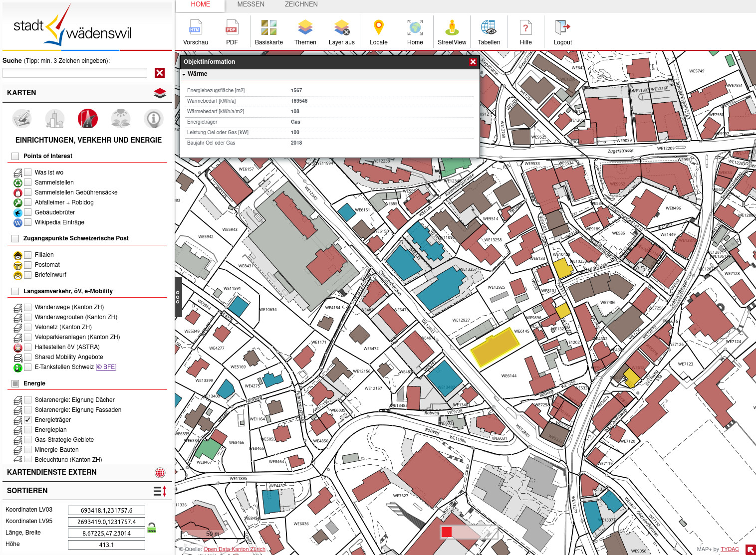
Task: Collapse Zugangspunkte Schweizerische Post group
Action: 76,238
